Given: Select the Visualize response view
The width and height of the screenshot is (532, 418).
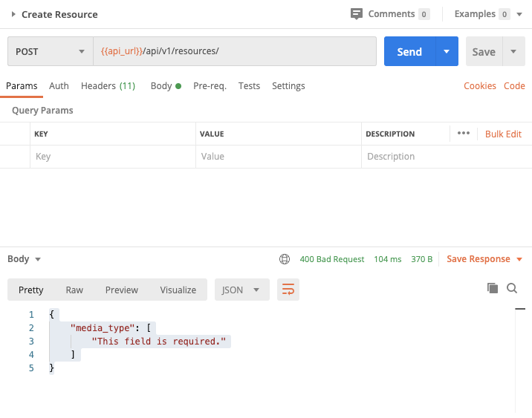Looking at the screenshot, I should coord(178,290).
